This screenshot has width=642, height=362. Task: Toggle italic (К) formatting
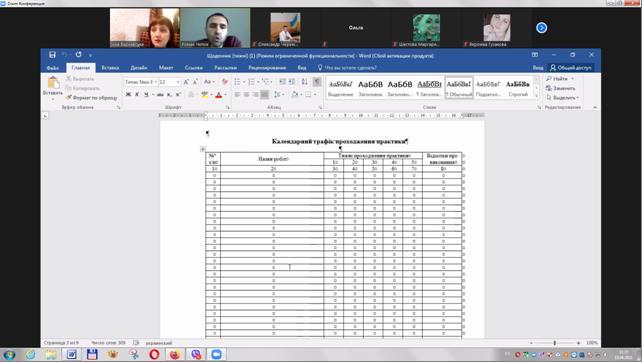tap(137, 95)
